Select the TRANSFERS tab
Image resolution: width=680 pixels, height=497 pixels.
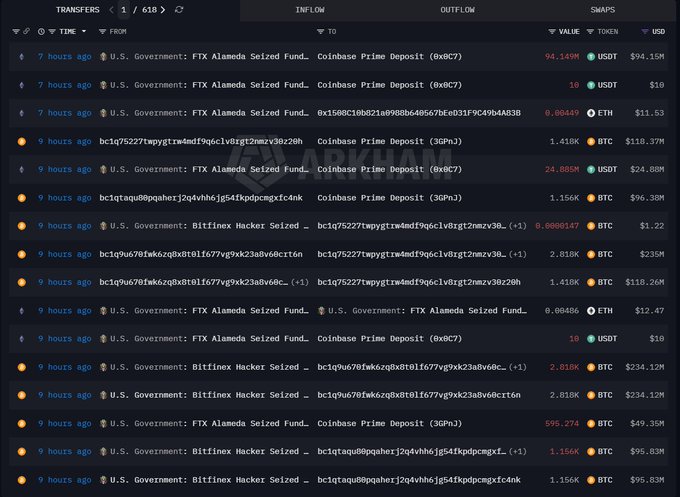[78, 10]
